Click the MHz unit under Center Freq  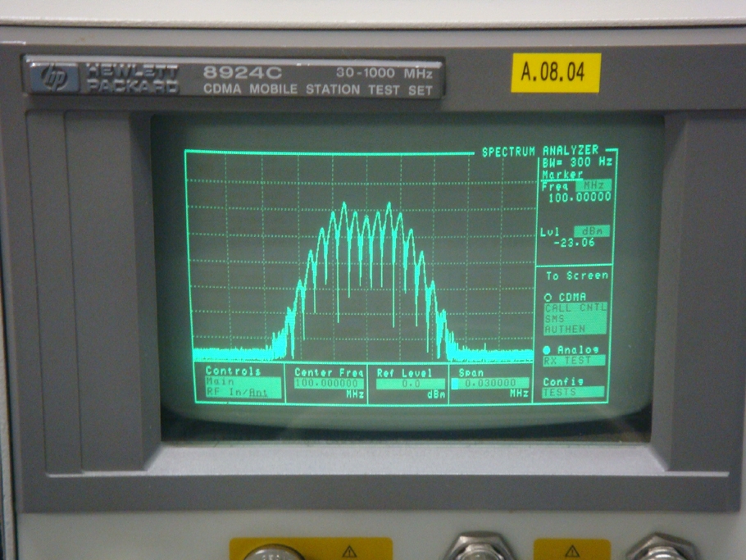pyautogui.click(x=355, y=394)
